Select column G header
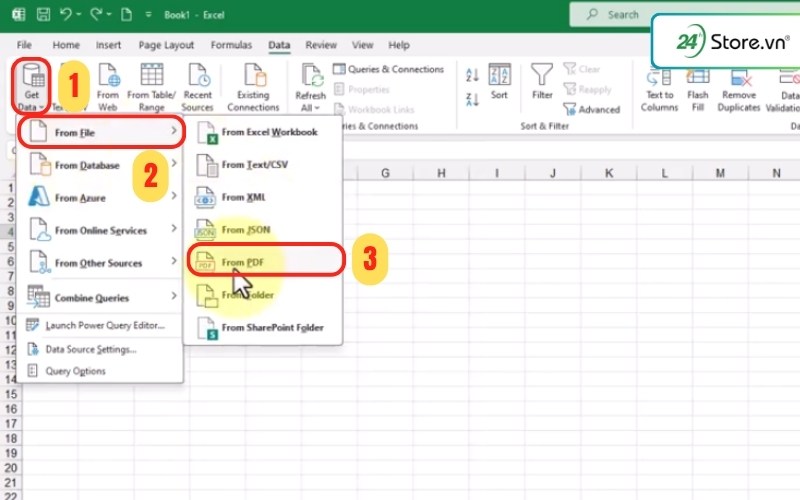Screen dimensions: 800x500 click(x=385, y=173)
